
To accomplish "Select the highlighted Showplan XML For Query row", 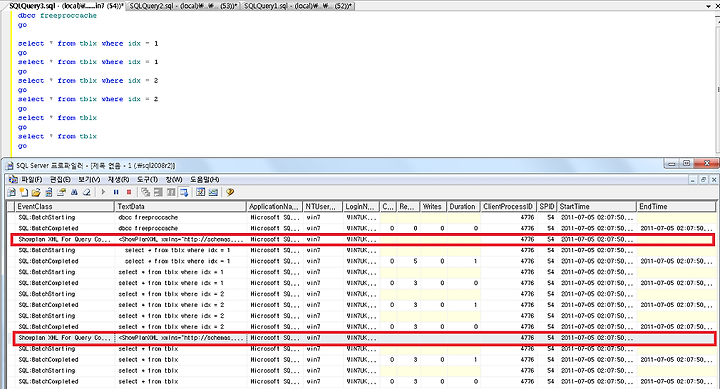I will coord(362,338).
